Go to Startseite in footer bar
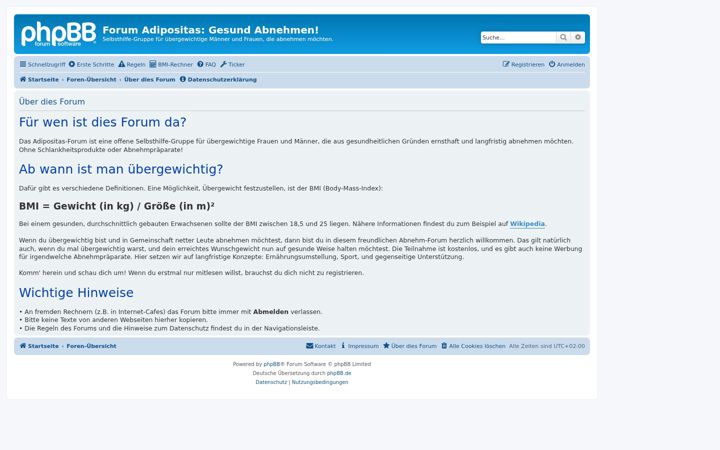The image size is (720, 450). [x=39, y=346]
